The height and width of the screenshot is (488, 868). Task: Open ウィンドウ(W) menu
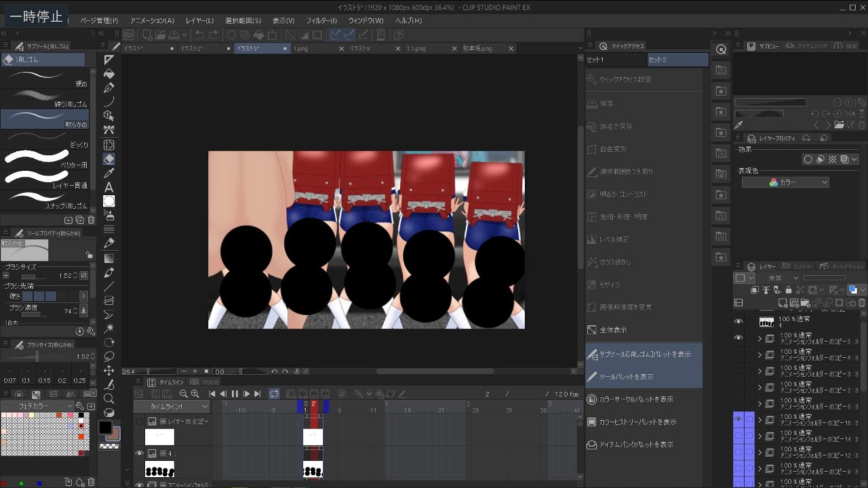[366, 20]
